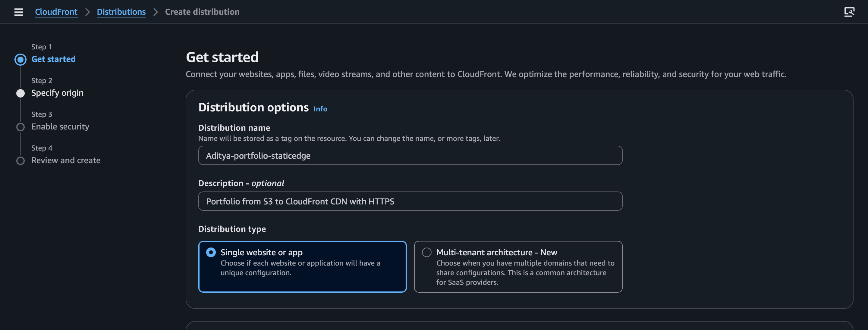Go to CloudFront breadcrumb link
Screen dimensions: 868x330
tap(56, 12)
